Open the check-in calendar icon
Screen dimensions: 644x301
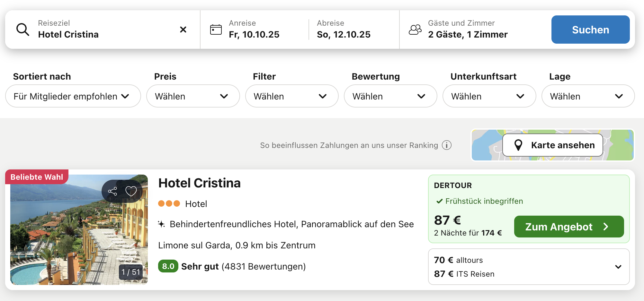pyautogui.click(x=216, y=30)
